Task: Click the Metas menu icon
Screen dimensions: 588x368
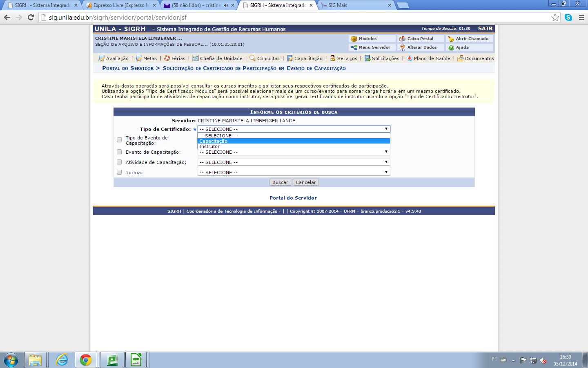Action: (x=139, y=58)
